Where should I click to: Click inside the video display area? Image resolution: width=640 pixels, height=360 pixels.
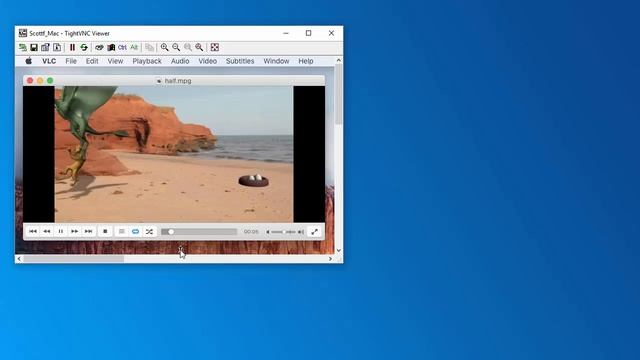coord(174,154)
